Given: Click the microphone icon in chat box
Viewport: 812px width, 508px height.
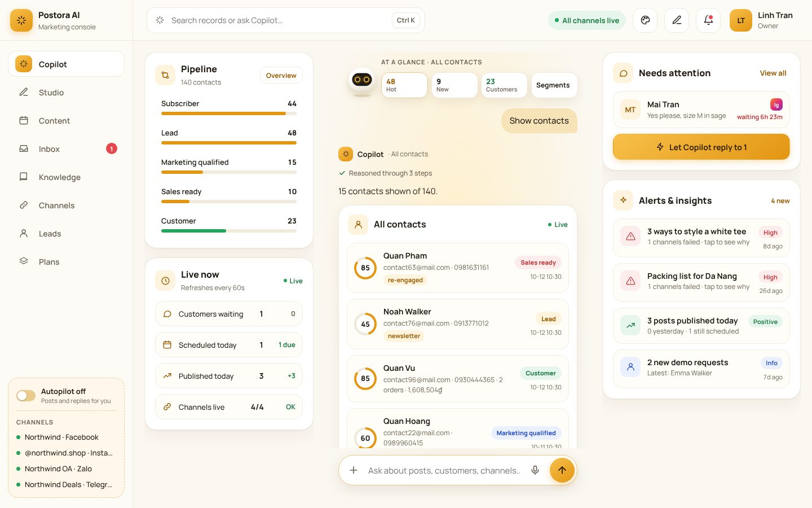Looking at the screenshot, I should click(535, 470).
